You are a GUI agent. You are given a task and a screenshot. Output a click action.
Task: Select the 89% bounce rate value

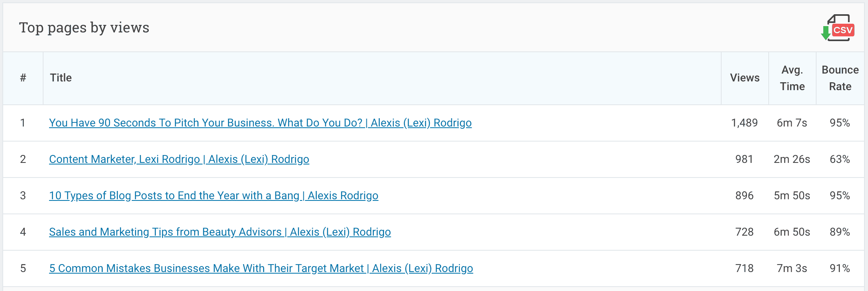pyautogui.click(x=840, y=232)
